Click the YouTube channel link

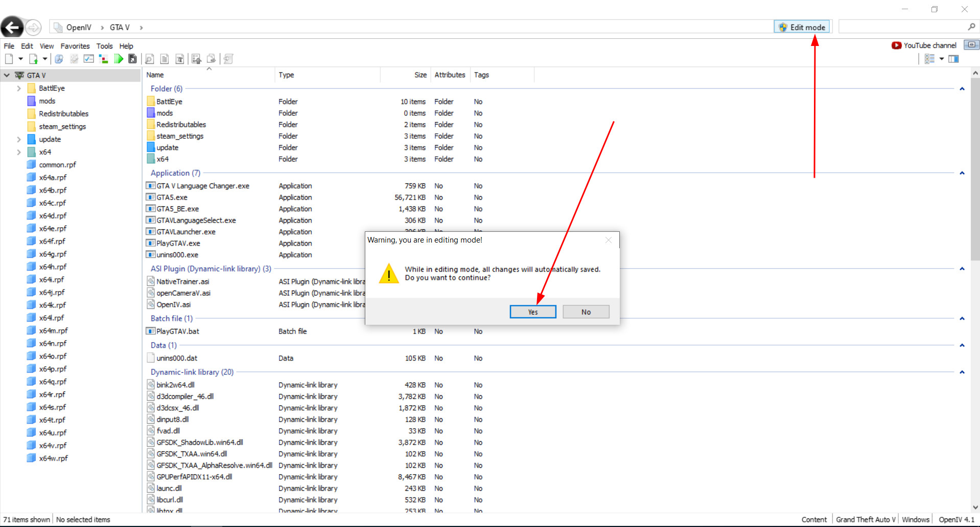[x=924, y=45]
